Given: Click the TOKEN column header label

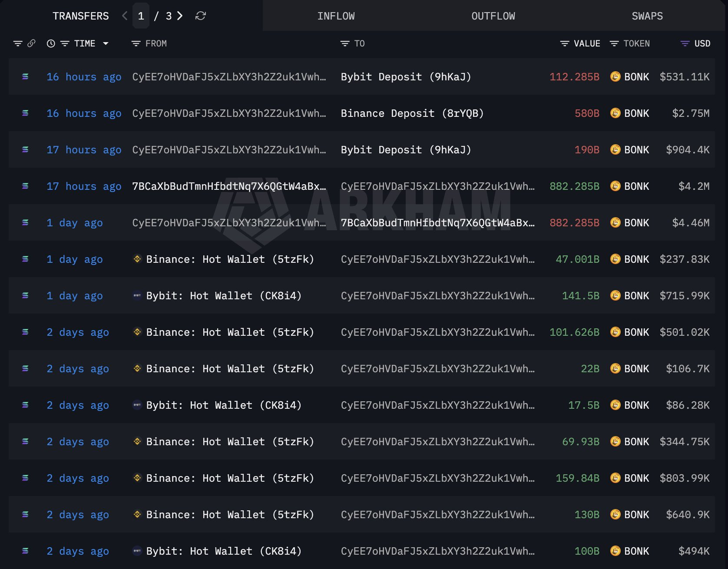Looking at the screenshot, I should tap(637, 43).
